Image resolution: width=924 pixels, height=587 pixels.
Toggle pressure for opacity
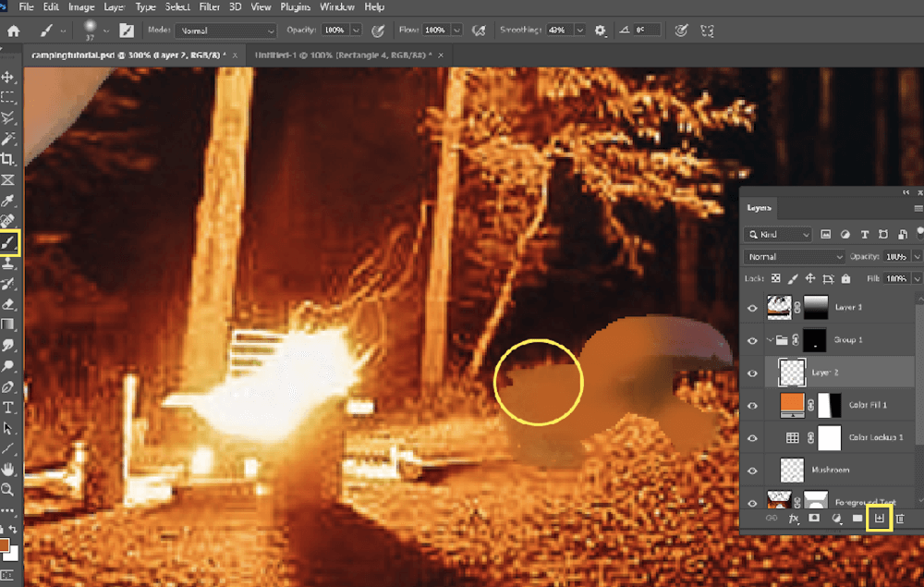coord(378,31)
